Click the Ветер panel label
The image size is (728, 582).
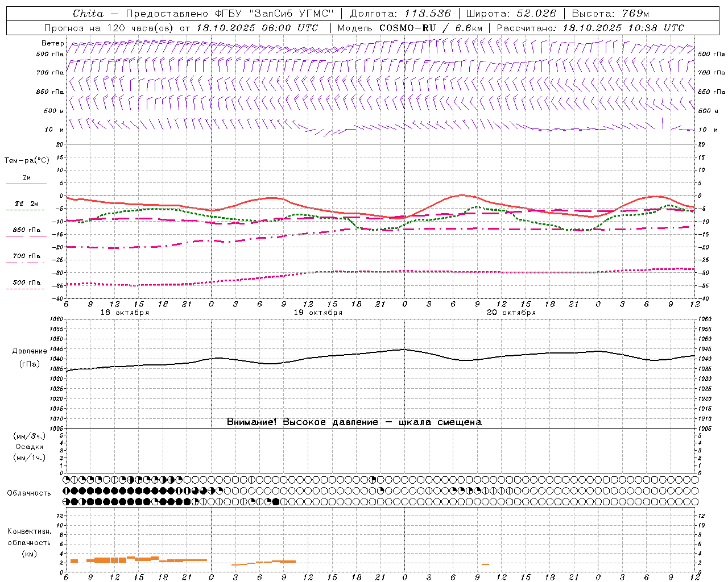point(53,43)
